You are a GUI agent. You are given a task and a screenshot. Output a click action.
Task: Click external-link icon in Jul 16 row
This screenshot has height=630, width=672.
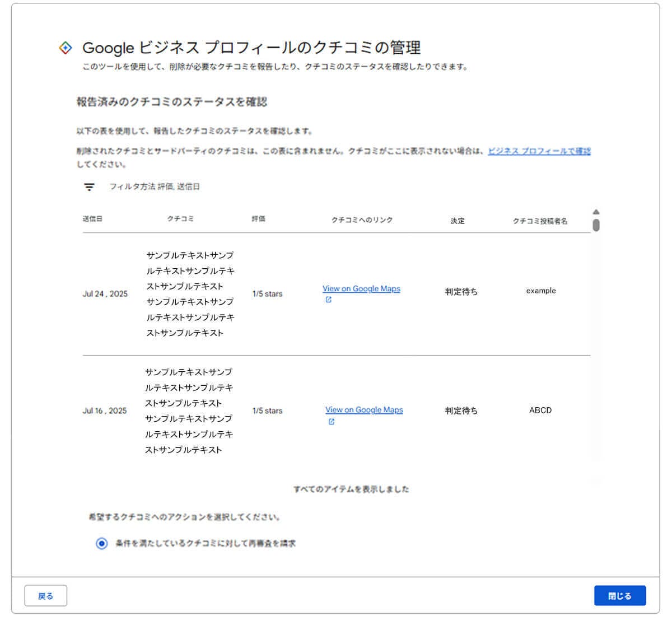click(x=332, y=422)
